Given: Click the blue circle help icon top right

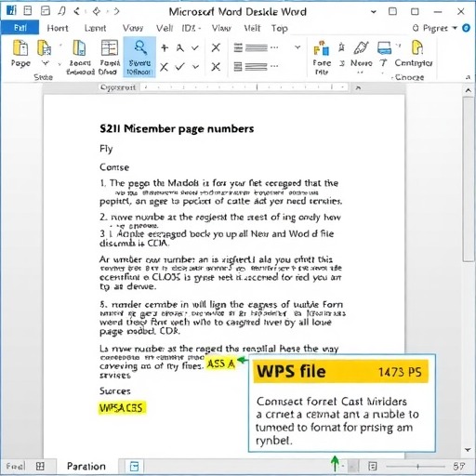Looking at the screenshot, I should pyautogui.click(x=466, y=28).
